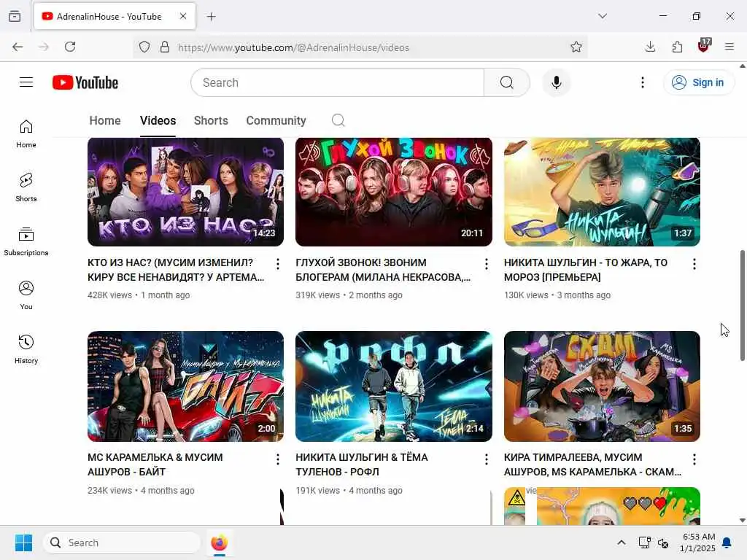The height and width of the screenshot is (560, 747).
Task: Open Home in the left sidebar
Action: 26,134
